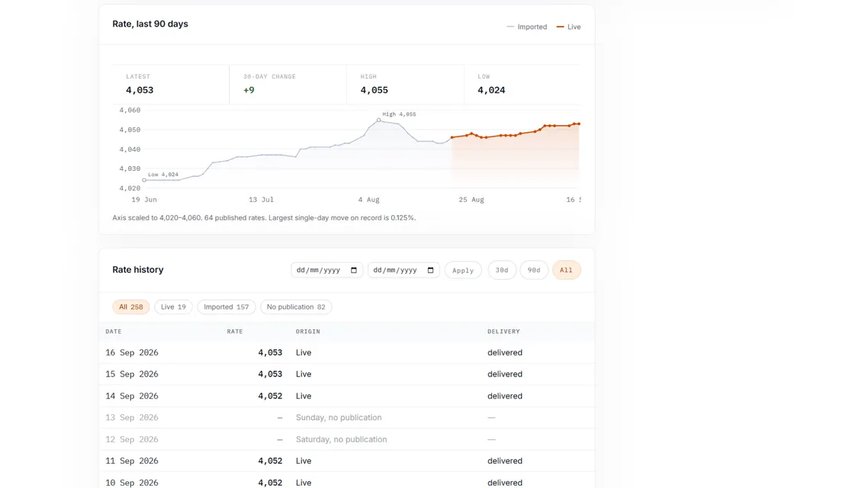Image resolution: width=868 pixels, height=488 pixels.
Task: Click the LATEST value 4,053
Action: [140, 90]
